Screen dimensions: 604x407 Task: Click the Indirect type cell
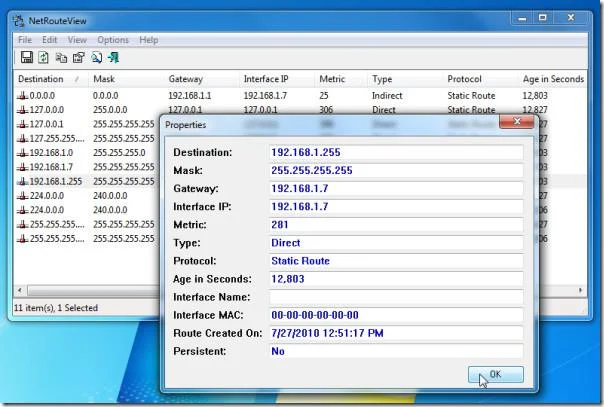(x=387, y=95)
